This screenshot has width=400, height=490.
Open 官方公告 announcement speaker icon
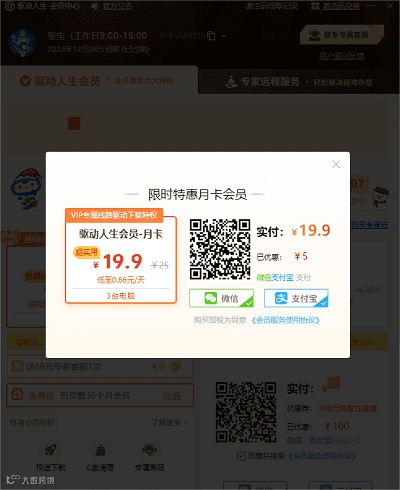point(95,6)
